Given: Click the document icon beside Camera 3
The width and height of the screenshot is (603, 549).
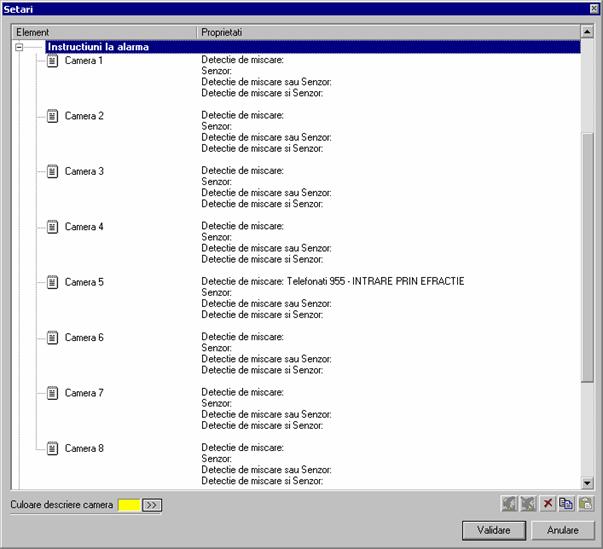Looking at the screenshot, I should coord(53,172).
